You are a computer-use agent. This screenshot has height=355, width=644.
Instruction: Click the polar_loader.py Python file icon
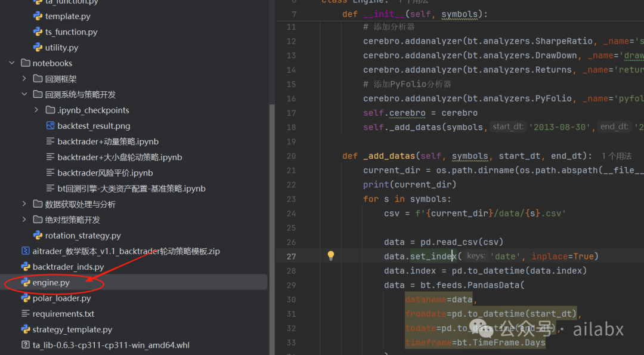click(26, 298)
